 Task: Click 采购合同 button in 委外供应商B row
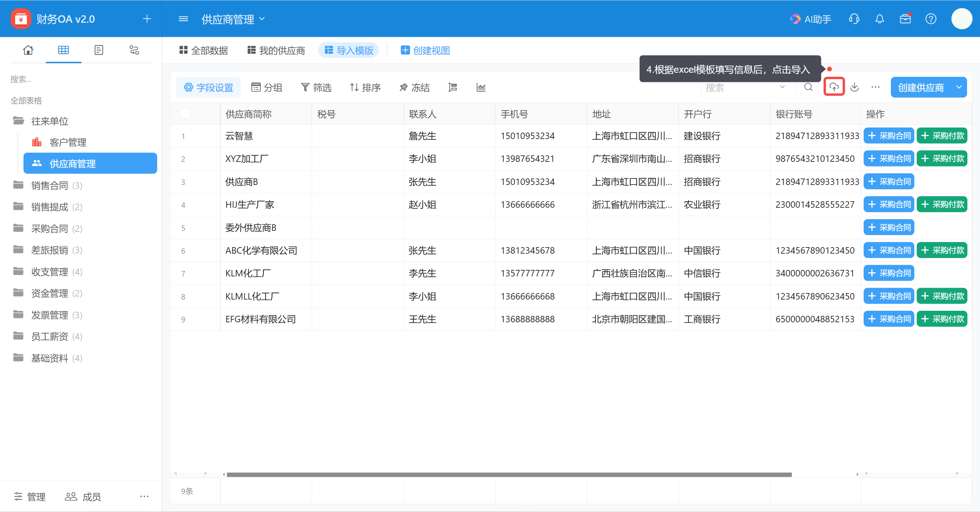click(889, 227)
